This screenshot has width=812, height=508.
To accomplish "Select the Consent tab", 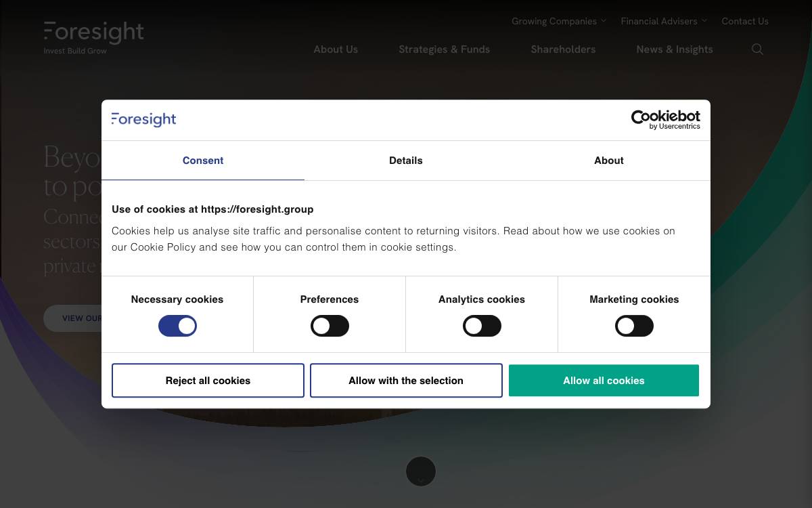I will pos(203,161).
